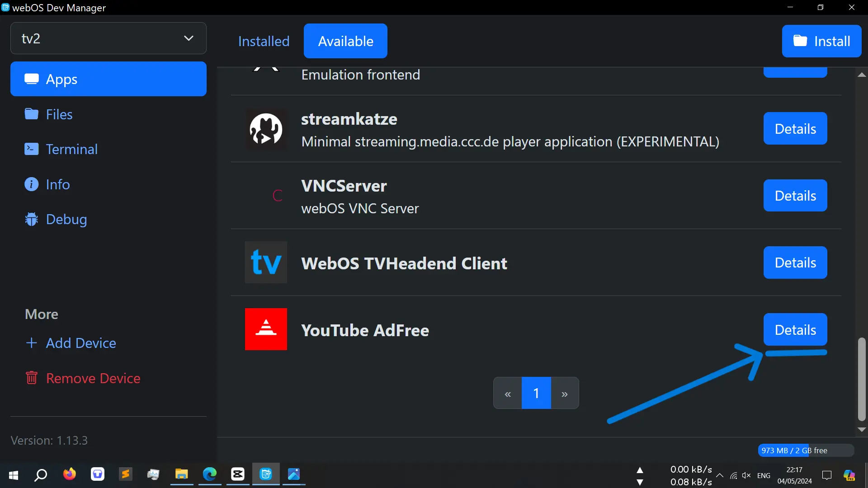Click the Add Device plus icon
Screen dimensions: 868x488
[x=31, y=343]
